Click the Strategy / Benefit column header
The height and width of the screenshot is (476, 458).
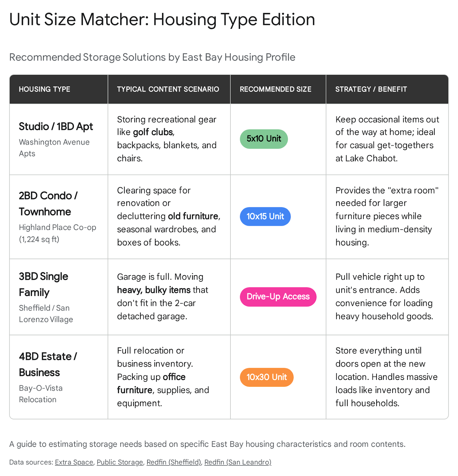[x=371, y=89]
